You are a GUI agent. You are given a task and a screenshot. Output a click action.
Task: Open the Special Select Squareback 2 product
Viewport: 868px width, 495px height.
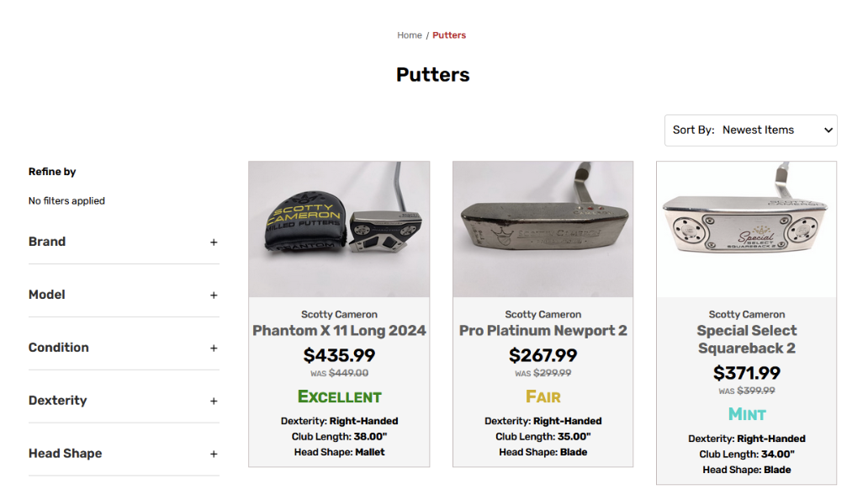tap(746, 338)
